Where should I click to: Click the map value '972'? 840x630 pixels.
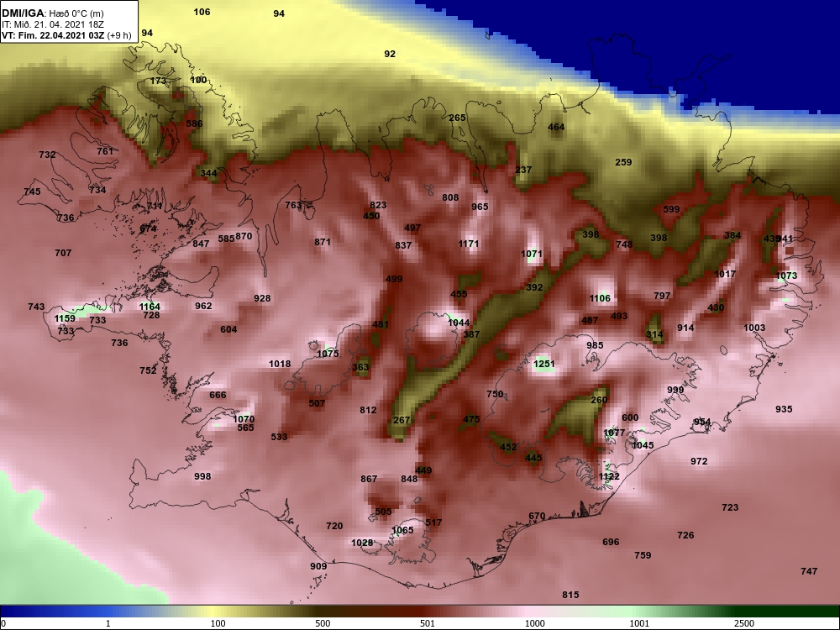(699, 460)
